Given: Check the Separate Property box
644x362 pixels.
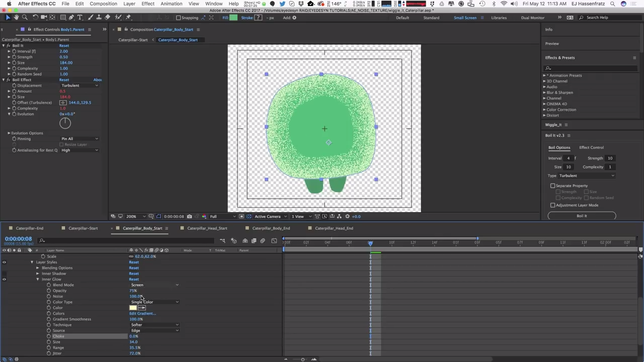Looking at the screenshot, I should 552,186.
